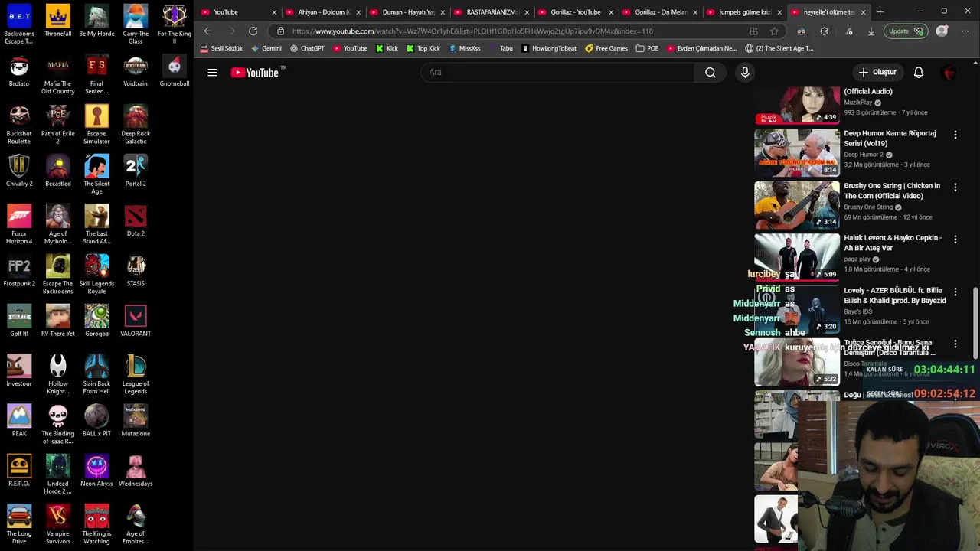Click the site information icon in address bar
The width and height of the screenshot is (980, 551).
click(281, 31)
